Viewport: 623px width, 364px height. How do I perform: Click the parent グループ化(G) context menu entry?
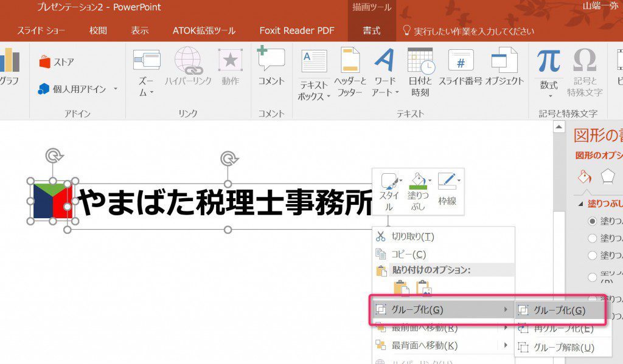[442, 310]
